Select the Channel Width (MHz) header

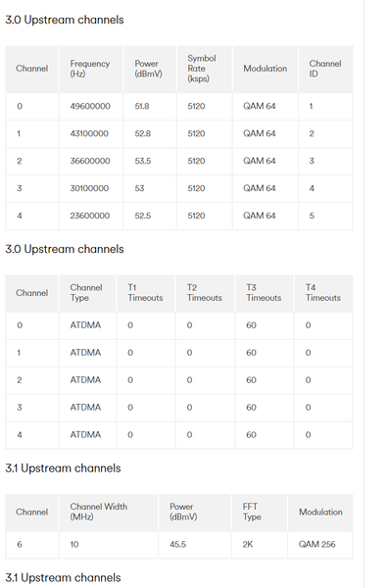click(99, 512)
